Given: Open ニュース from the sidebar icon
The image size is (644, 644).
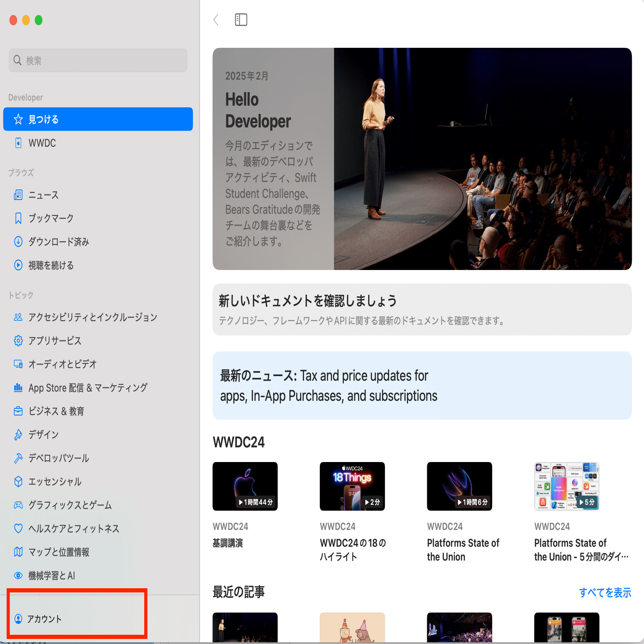Looking at the screenshot, I should coord(18,195).
